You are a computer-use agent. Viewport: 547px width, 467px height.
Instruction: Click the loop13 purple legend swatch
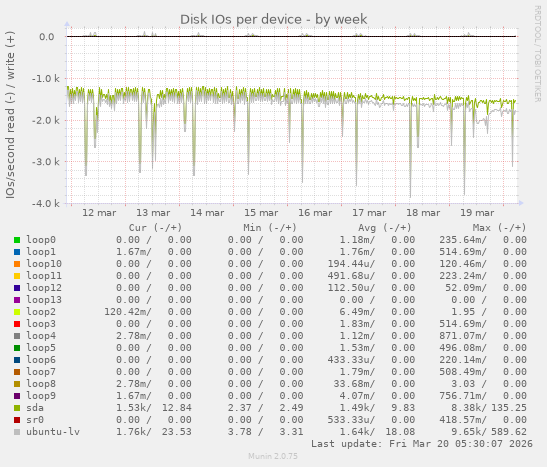[17, 300]
